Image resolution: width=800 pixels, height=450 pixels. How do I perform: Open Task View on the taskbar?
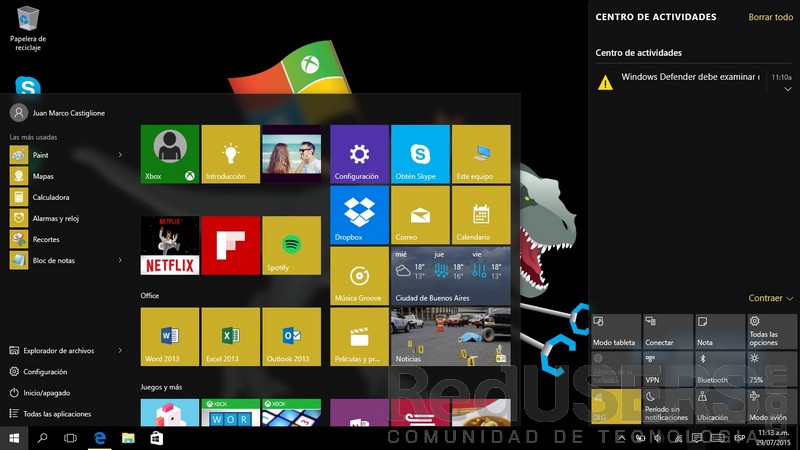point(70,438)
